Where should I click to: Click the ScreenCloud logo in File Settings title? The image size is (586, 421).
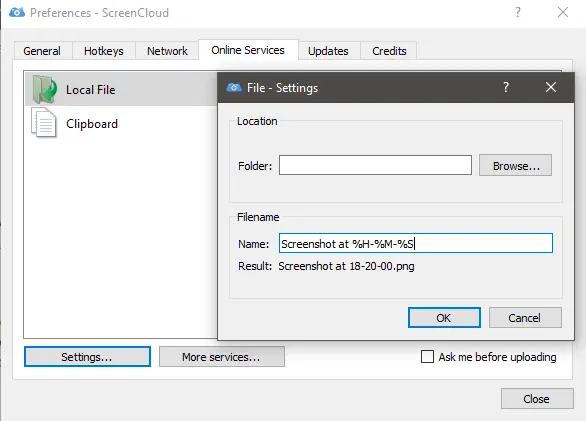click(234, 87)
